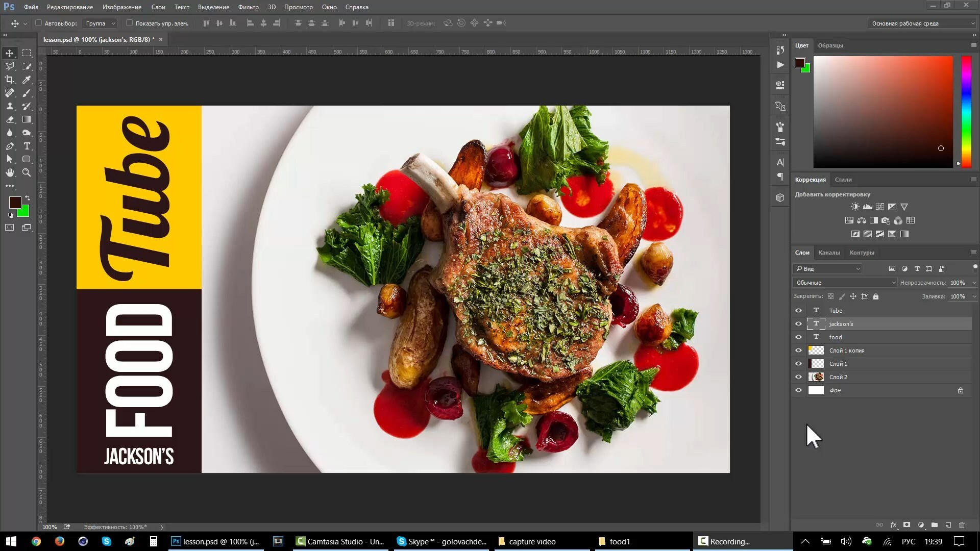Open the Фильтр menu

[249, 7]
